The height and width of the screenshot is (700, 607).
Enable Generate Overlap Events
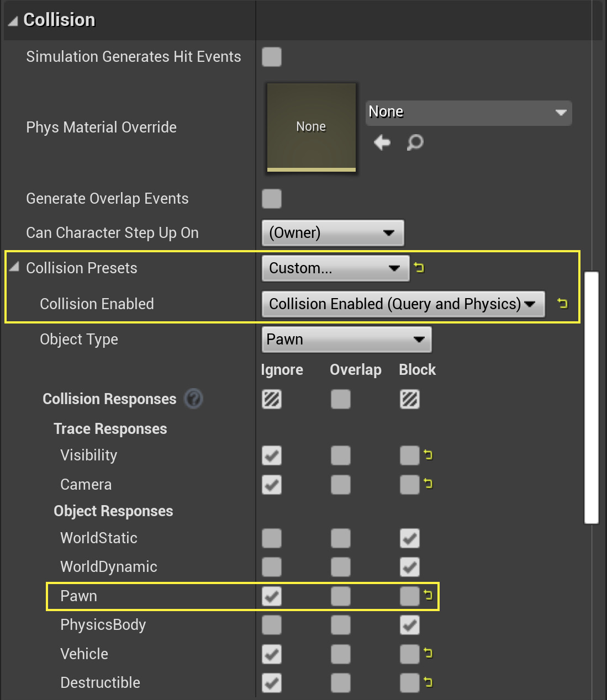[x=271, y=199]
